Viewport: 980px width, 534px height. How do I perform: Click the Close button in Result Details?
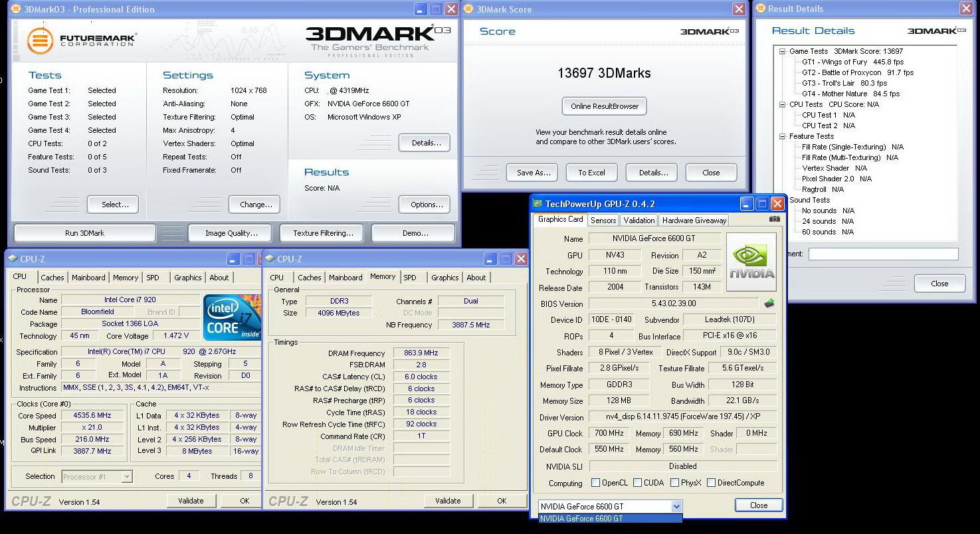click(939, 284)
